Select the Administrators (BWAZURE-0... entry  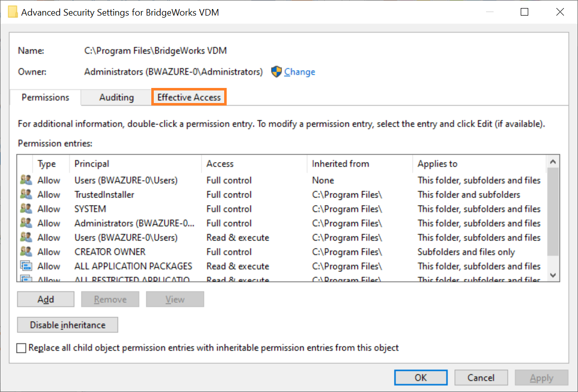pyautogui.click(x=135, y=223)
